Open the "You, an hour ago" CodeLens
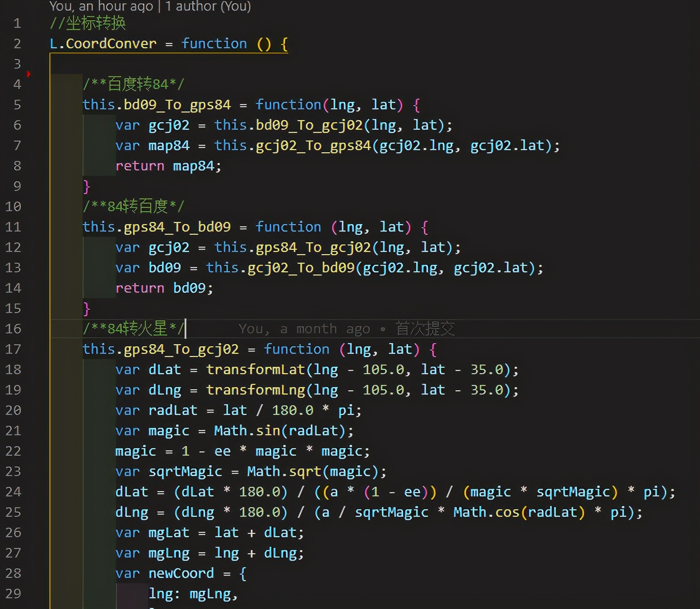Image resolution: width=700 pixels, height=609 pixels. pos(101,6)
